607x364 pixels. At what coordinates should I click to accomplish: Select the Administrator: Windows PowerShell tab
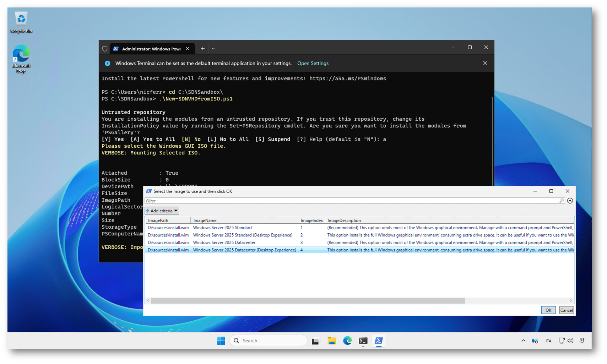[x=151, y=49]
